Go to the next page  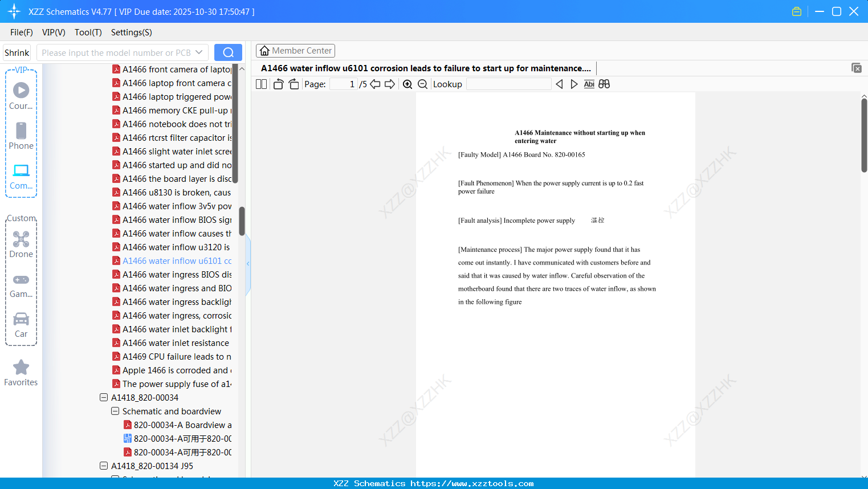pyautogui.click(x=390, y=84)
